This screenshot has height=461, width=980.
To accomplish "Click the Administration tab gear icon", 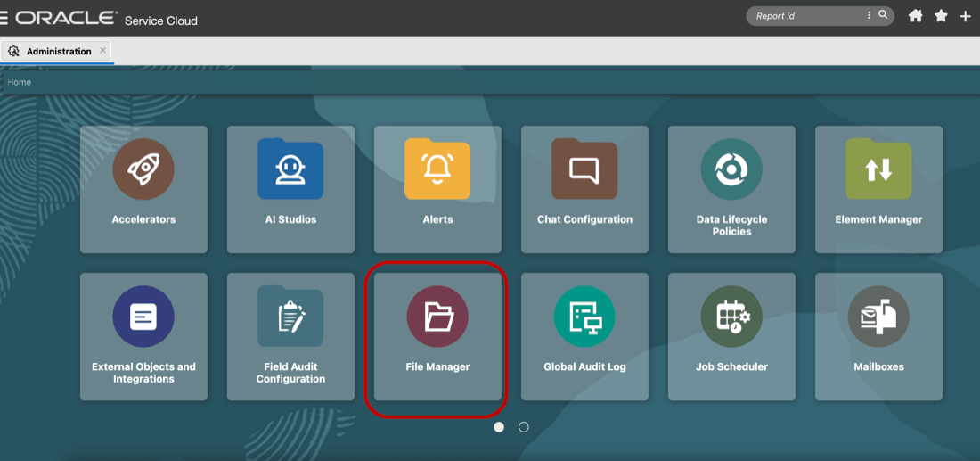I will click(14, 52).
